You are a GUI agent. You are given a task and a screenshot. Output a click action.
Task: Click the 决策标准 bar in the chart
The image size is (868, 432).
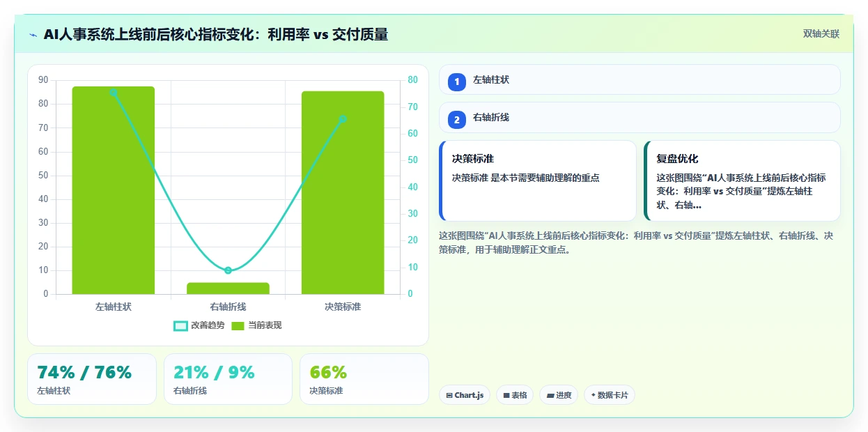tap(343, 192)
